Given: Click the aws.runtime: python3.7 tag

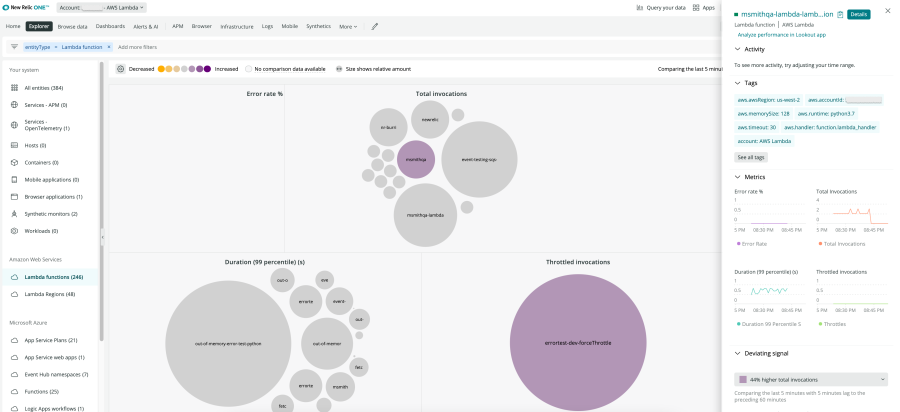Looking at the screenshot, I should [826, 114].
